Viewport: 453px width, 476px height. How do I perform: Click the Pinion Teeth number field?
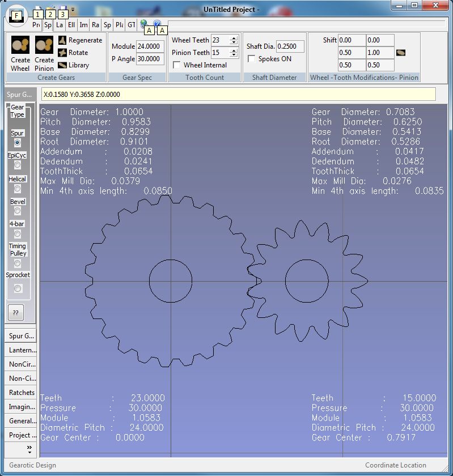point(221,53)
